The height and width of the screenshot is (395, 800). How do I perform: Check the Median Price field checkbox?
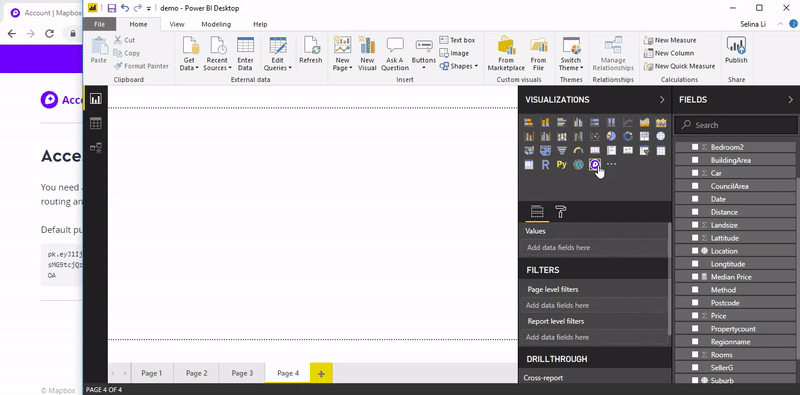pyautogui.click(x=695, y=277)
